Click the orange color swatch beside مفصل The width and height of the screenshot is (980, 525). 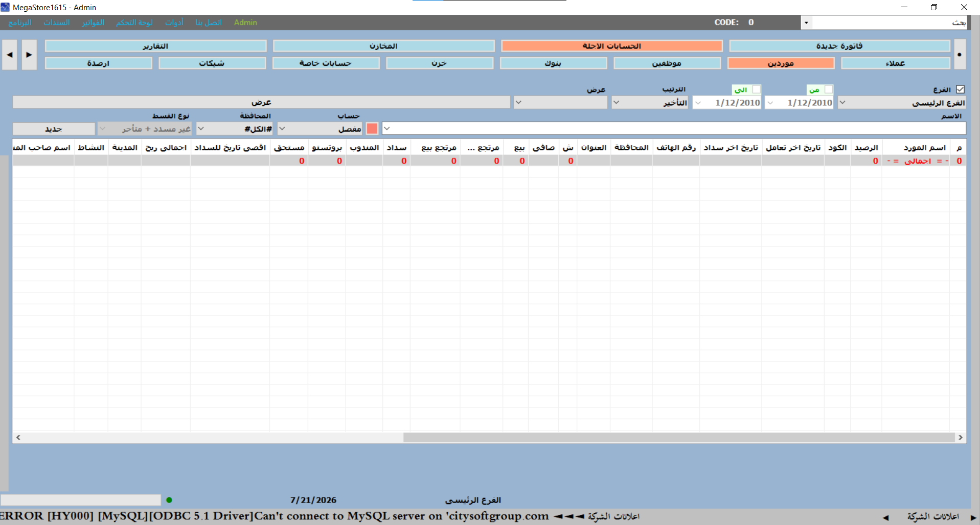[372, 129]
